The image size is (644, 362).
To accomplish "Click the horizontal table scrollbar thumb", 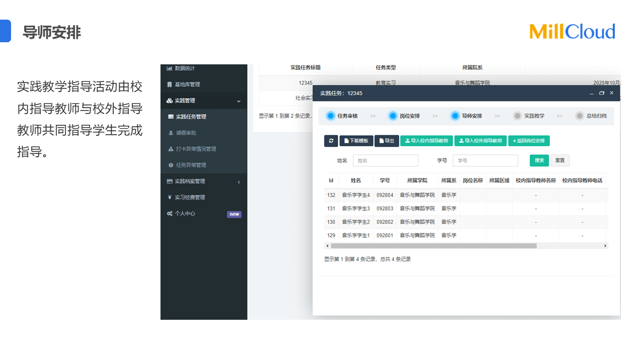I will click(x=433, y=246).
